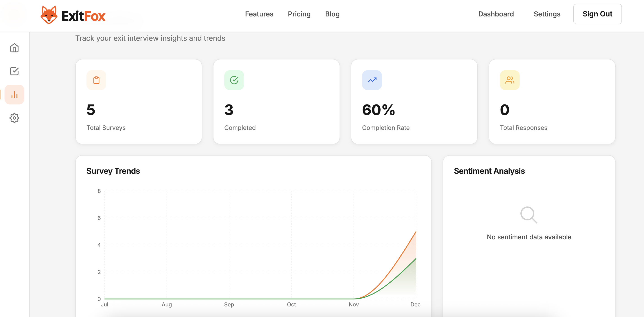Screen dimensions: 644x317
Task: Open Settings via the gear icon in sidebar
Action: [x=14, y=118]
